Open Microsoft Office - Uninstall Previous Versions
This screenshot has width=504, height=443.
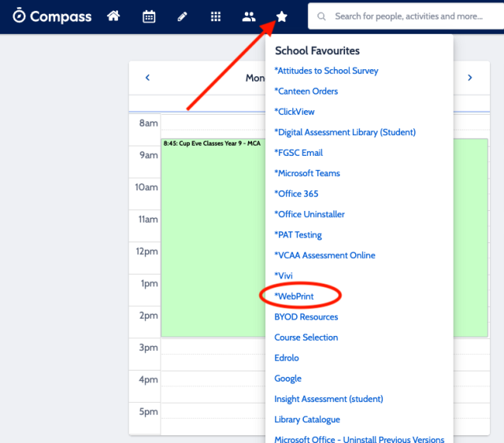point(359,439)
